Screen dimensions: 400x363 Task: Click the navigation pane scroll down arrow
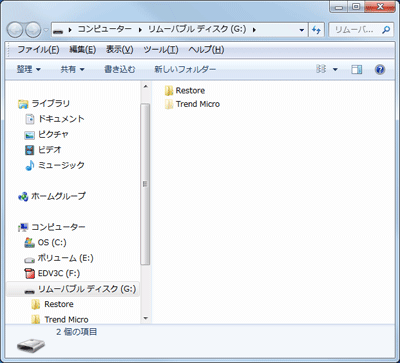click(x=145, y=318)
